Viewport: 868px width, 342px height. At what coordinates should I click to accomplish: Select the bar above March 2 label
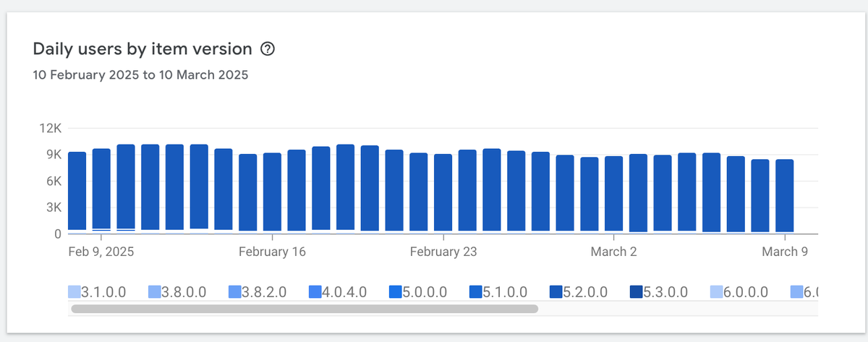(614, 194)
